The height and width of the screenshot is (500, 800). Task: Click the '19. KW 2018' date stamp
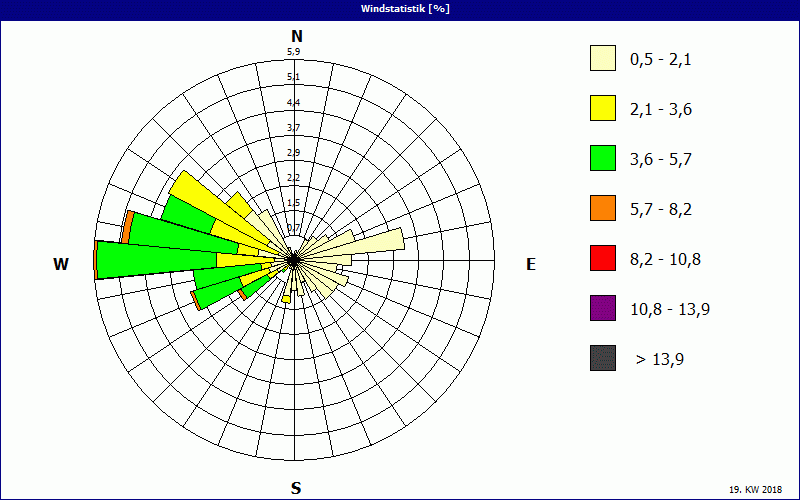click(x=755, y=489)
